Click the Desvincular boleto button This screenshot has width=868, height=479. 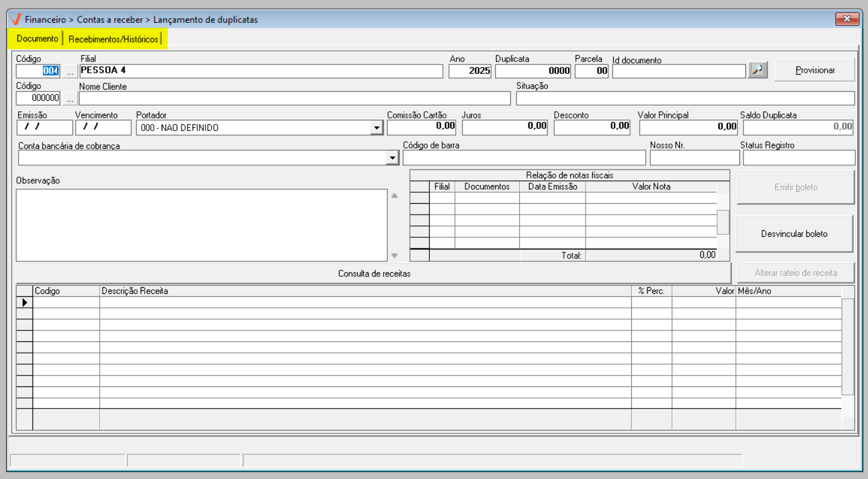(794, 234)
